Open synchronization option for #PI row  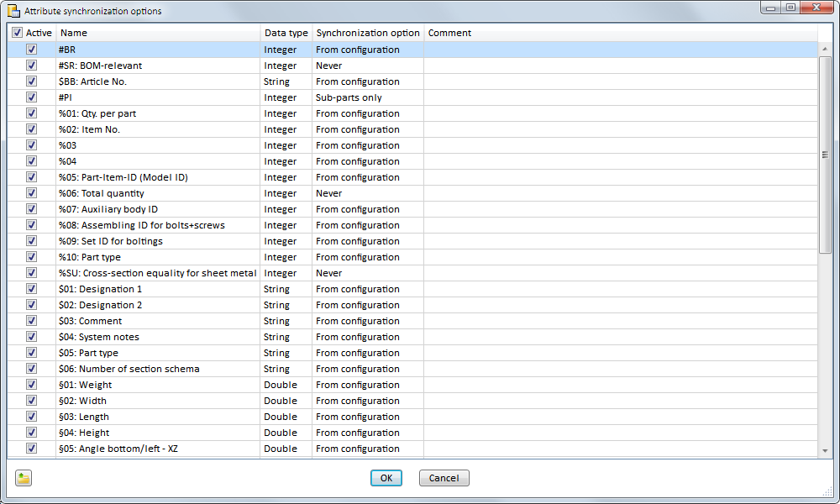click(367, 97)
